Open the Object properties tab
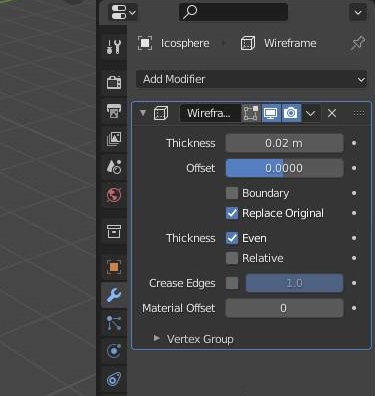 click(x=114, y=267)
